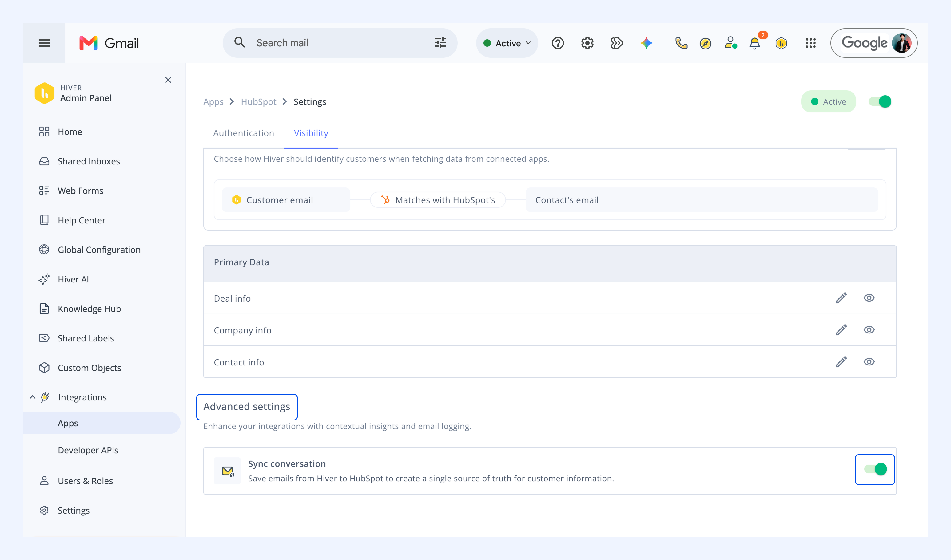951x560 pixels.
Task: Open the Gmail main menu hamburger
Action: 44,43
